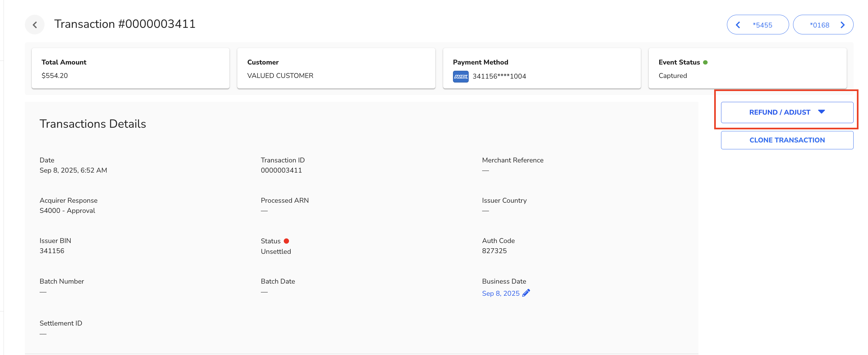Viewport: 868px width, 355px height.
Task: Click the Transactions Details heading
Action: (93, 124)
